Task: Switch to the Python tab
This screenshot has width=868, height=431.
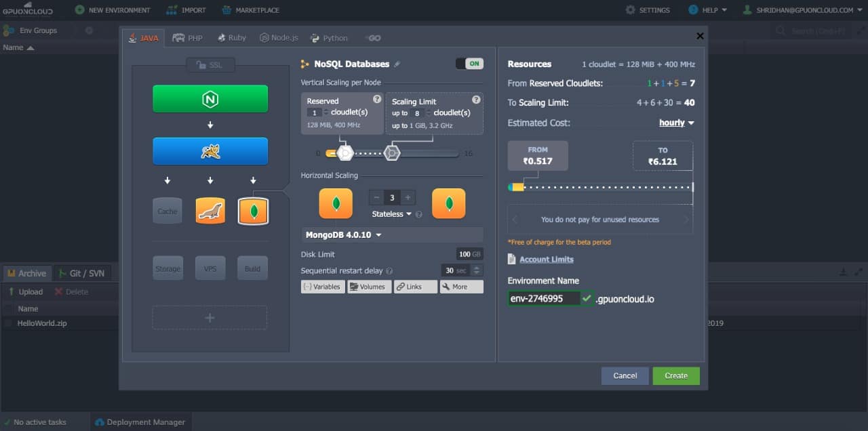Action: (x=330, y=38)
